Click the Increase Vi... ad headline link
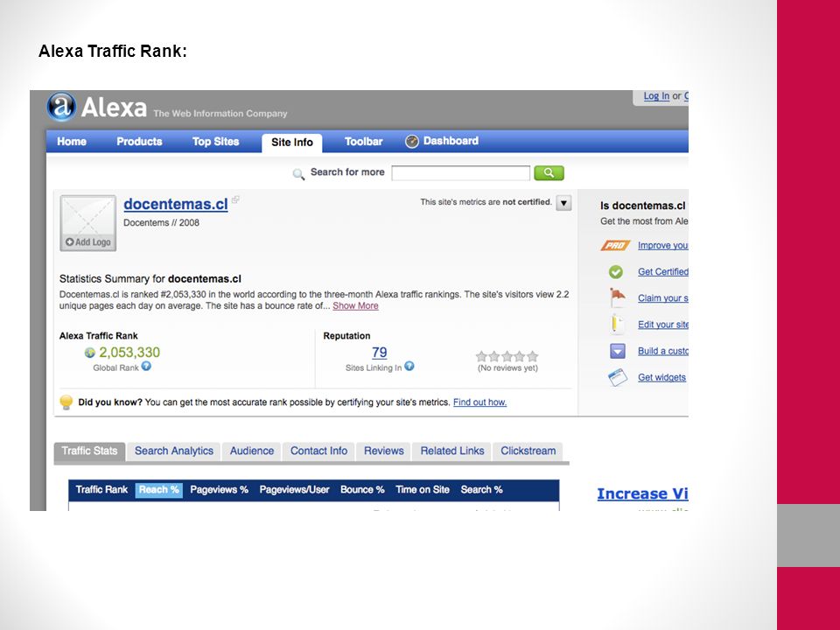The width and height of the screenshot is (840, 630). 642,493
